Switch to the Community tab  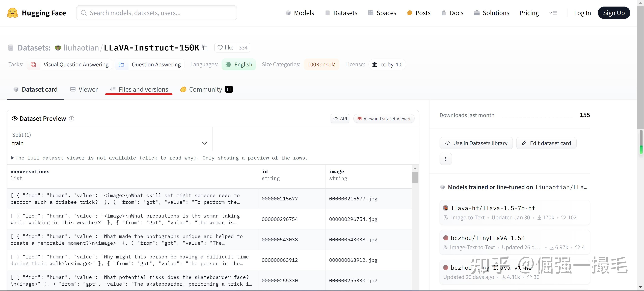pos(206,89)
